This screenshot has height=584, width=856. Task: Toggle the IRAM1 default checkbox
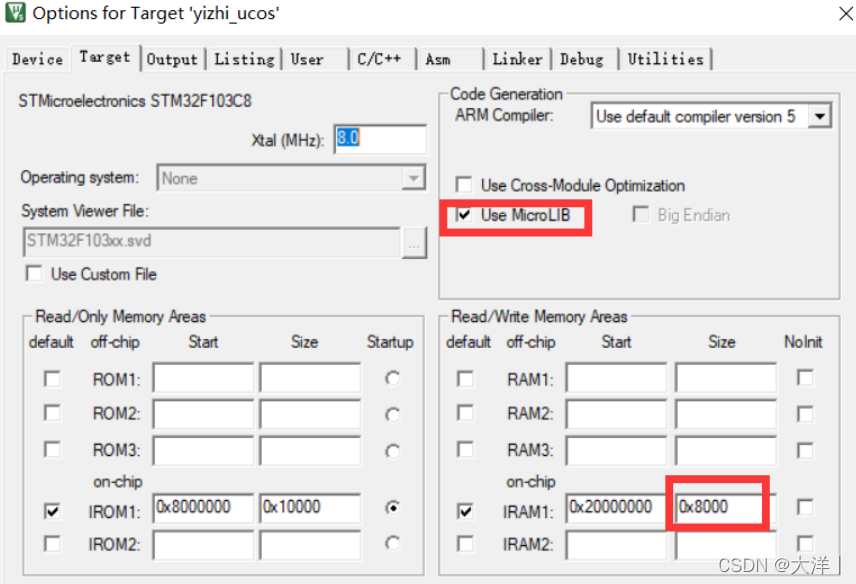[465, 511]
